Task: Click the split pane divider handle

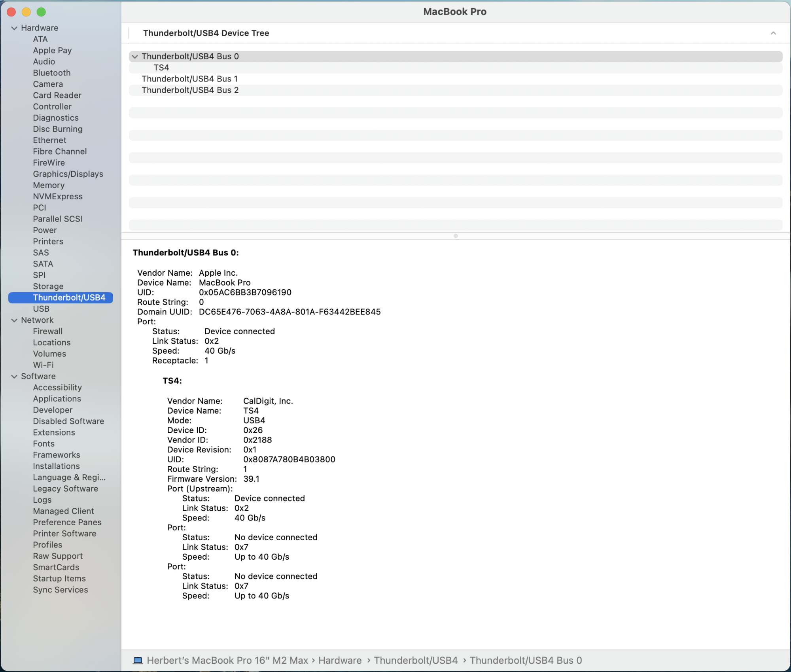Action: [456, 236]
